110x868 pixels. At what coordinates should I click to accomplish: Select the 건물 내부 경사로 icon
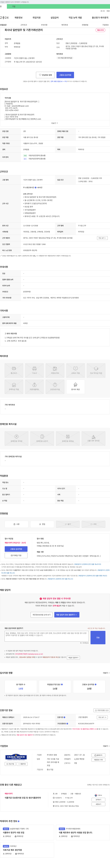click(x=93, y=438)
